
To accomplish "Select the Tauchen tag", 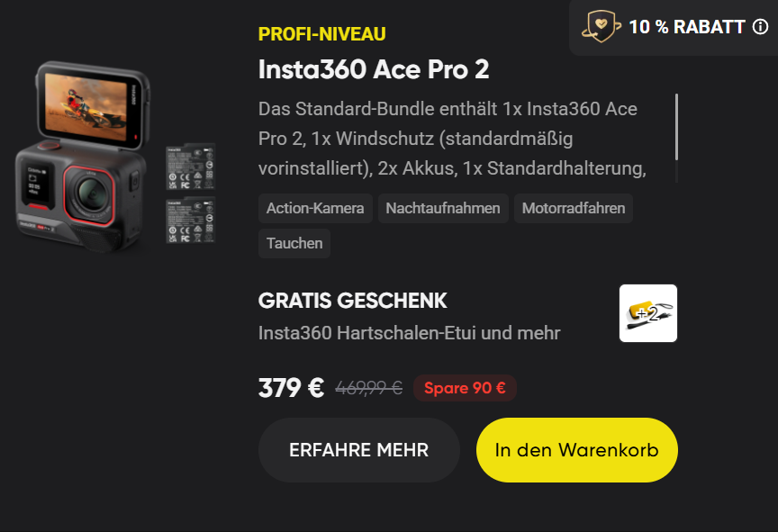I will click(x=294, y=243).
